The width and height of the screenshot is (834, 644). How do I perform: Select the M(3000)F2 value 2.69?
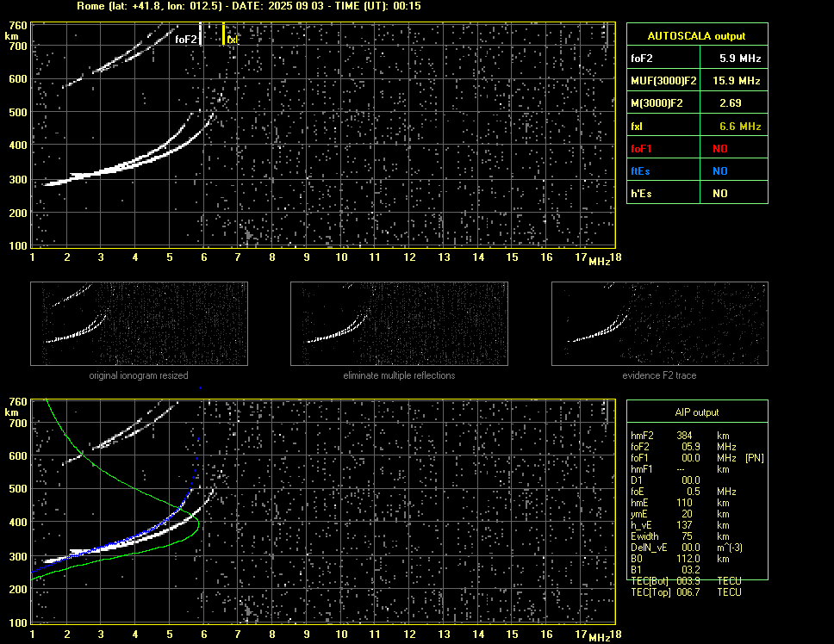coord(731,103)
